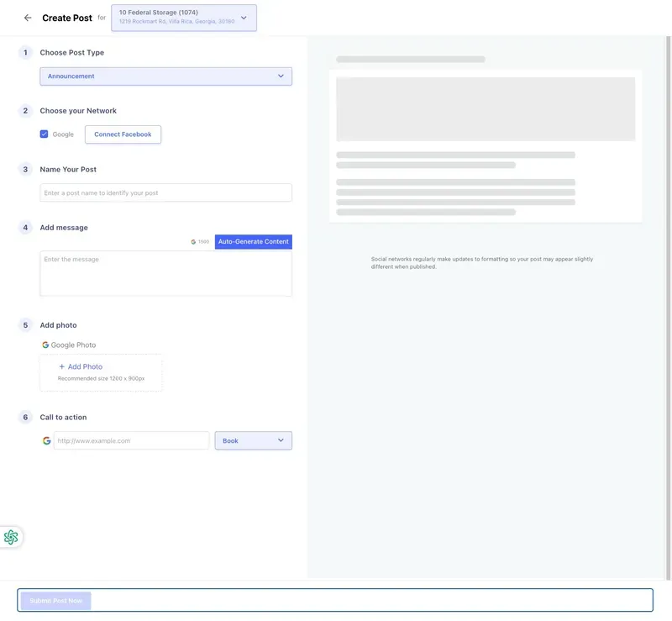Click the Connect Facebook button

point(123,134)
